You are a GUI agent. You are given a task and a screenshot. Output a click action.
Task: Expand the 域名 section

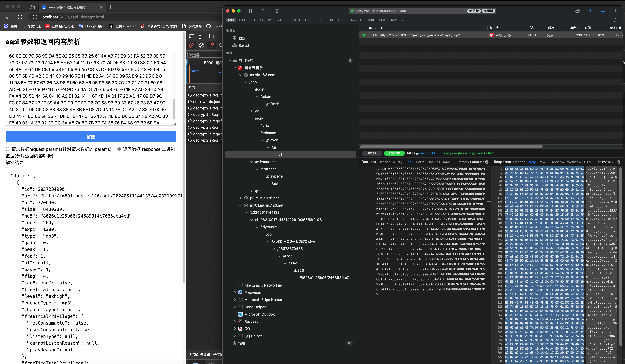coord(230,343)
